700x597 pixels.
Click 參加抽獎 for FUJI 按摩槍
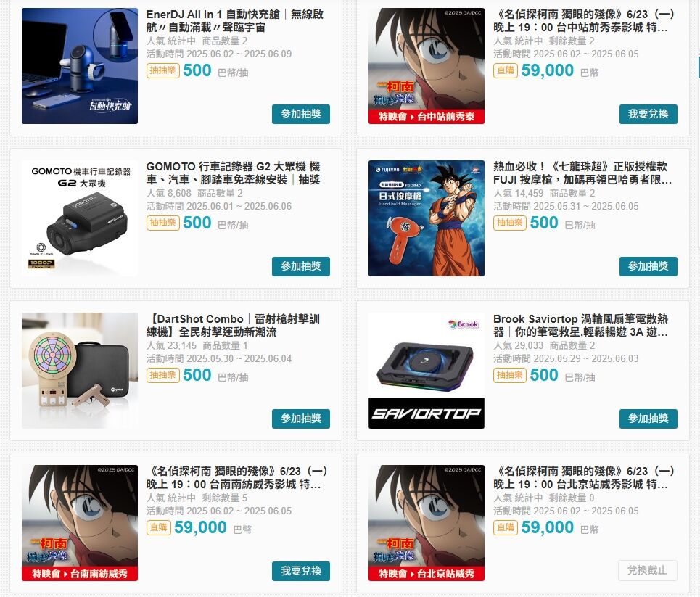click(x=648, y=266)
